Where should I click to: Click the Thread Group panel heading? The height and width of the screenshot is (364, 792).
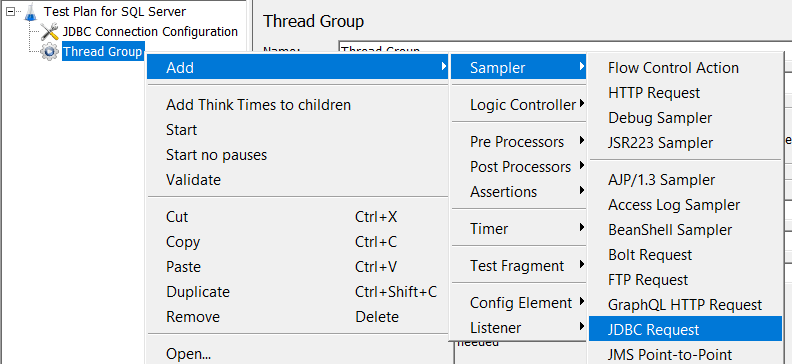(x=313, y=21)
